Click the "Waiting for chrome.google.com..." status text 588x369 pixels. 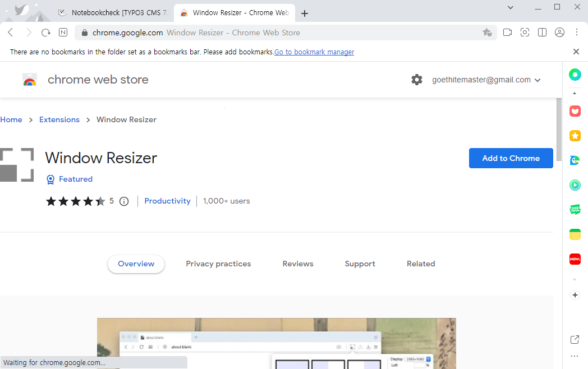click(x=54, y=363)
